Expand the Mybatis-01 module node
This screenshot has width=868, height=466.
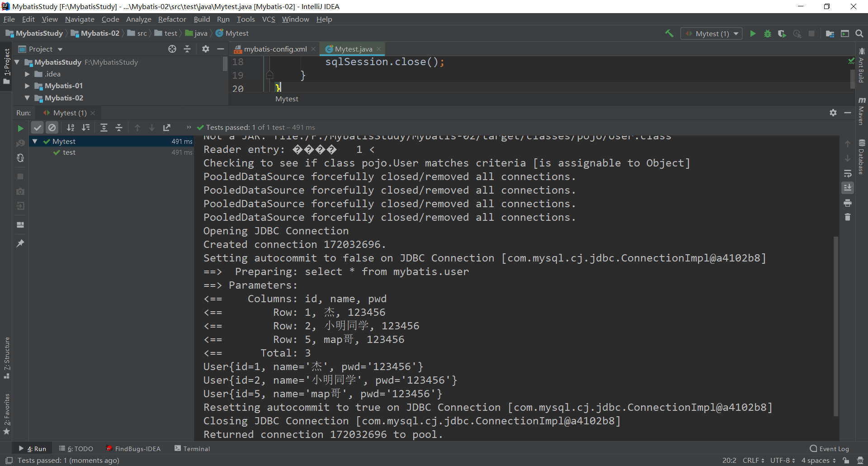pos(27,86)
